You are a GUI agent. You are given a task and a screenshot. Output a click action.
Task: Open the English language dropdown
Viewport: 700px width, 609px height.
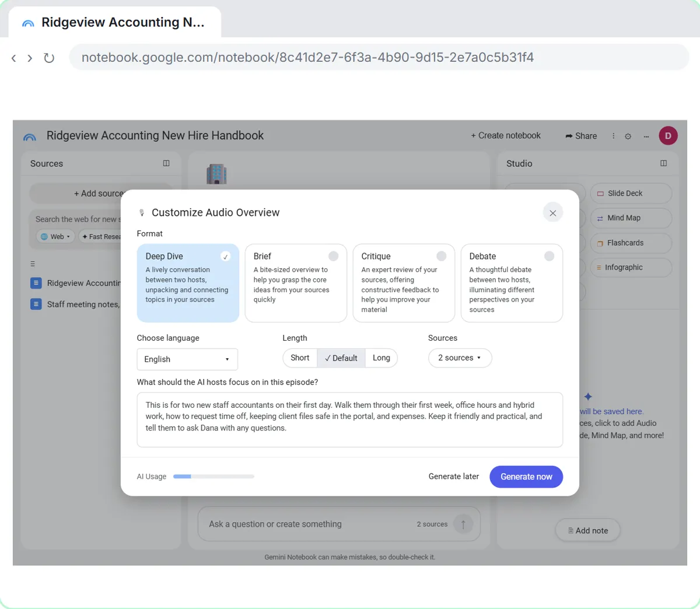click(x=187, y=359)
